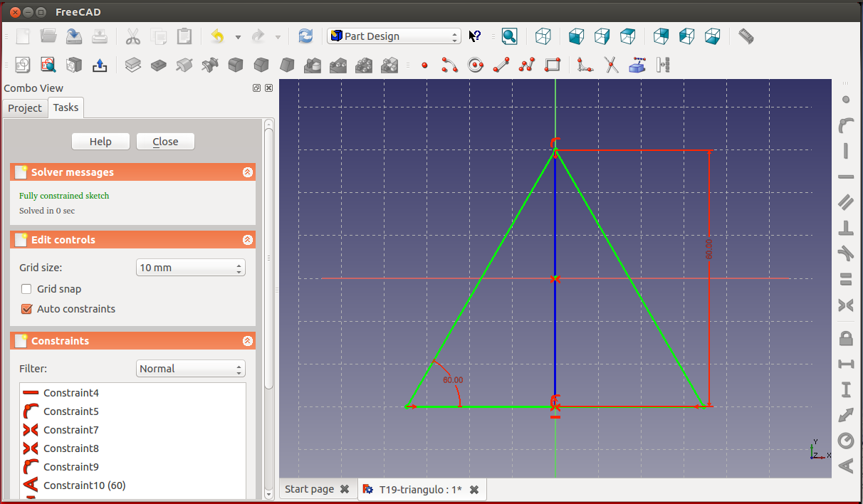Select the polyline tool in toolbar
The height and width of the screenshot is (504, 863).
tap(527, 65)
